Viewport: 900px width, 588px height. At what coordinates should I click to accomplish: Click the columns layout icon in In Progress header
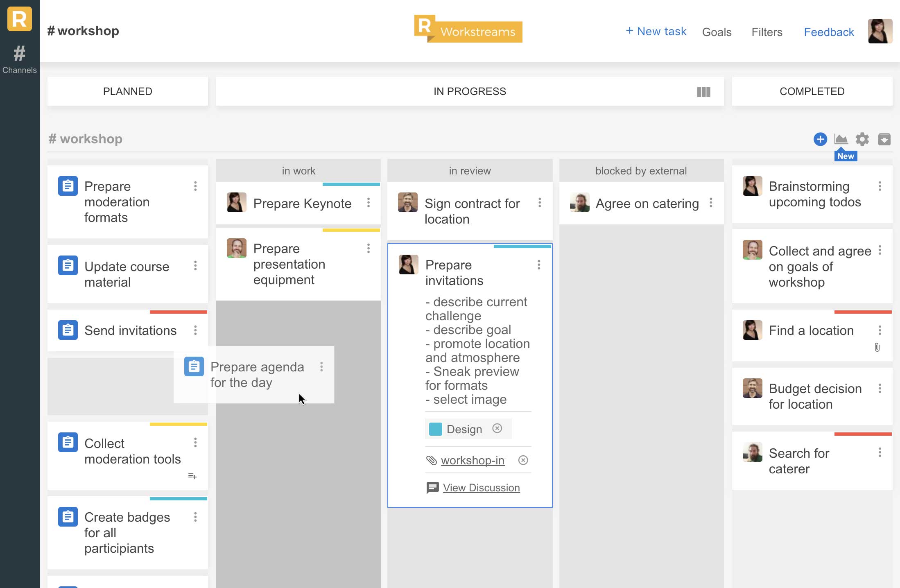tap(703, 92)
